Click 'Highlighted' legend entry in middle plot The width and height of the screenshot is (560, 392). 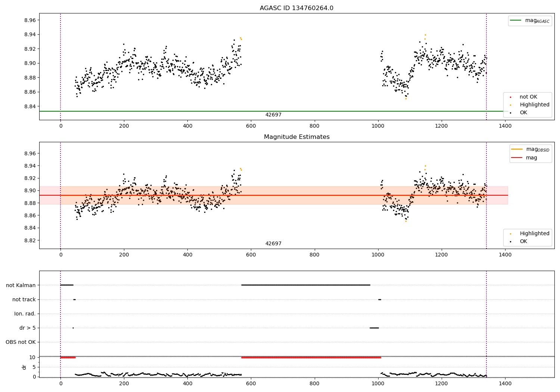(529, 234)
